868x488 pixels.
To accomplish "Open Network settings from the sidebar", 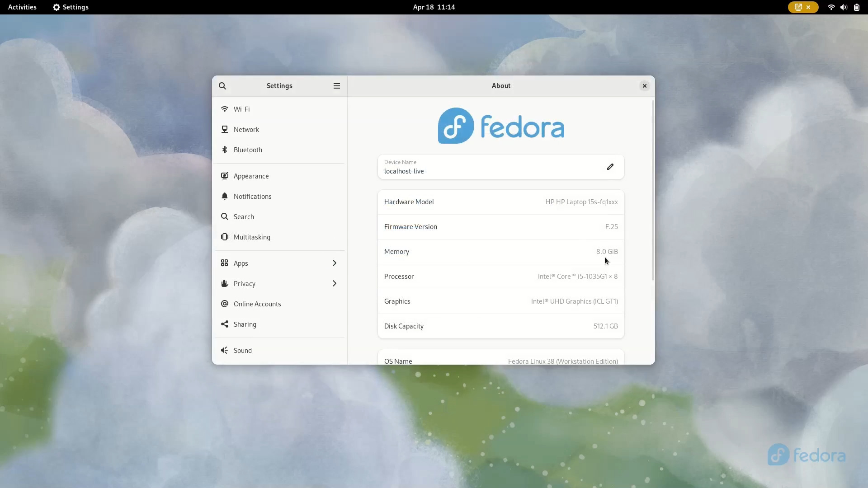I will 225,129.
